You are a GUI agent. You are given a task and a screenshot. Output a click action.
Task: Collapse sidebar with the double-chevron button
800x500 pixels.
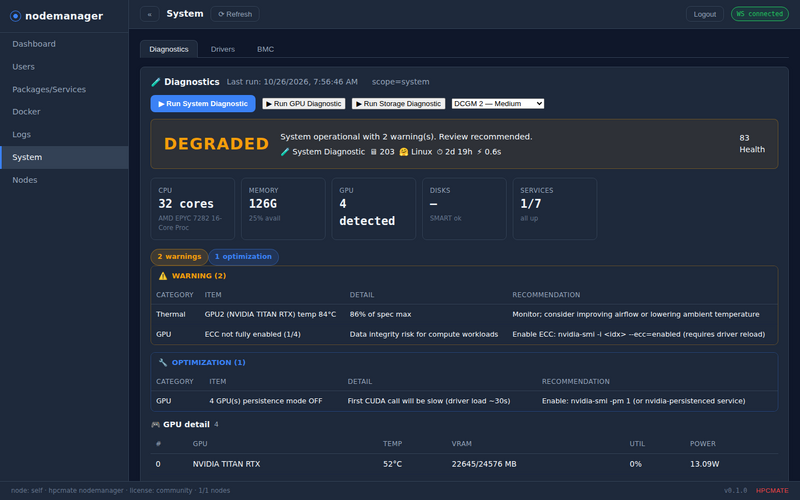149,14
